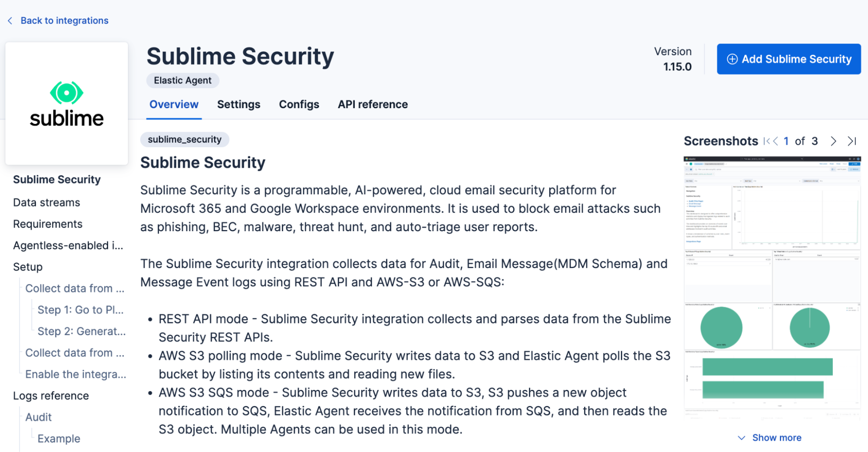Expand content with Show more
The image size is (868, 452).
[770, 438]
